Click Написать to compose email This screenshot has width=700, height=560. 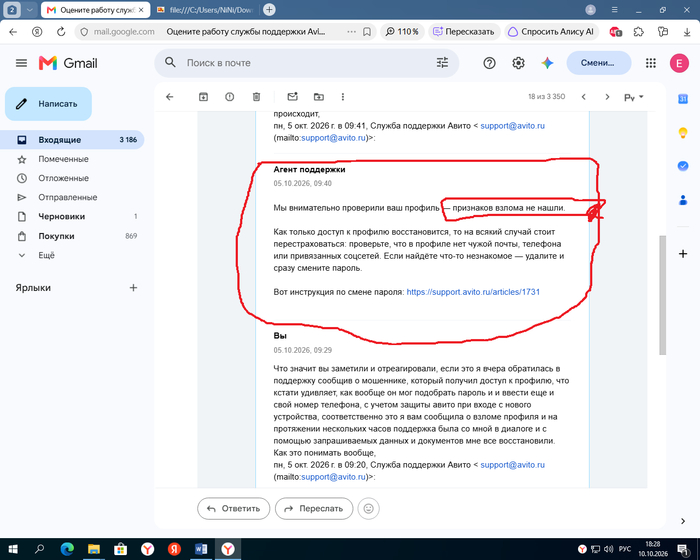48,104
